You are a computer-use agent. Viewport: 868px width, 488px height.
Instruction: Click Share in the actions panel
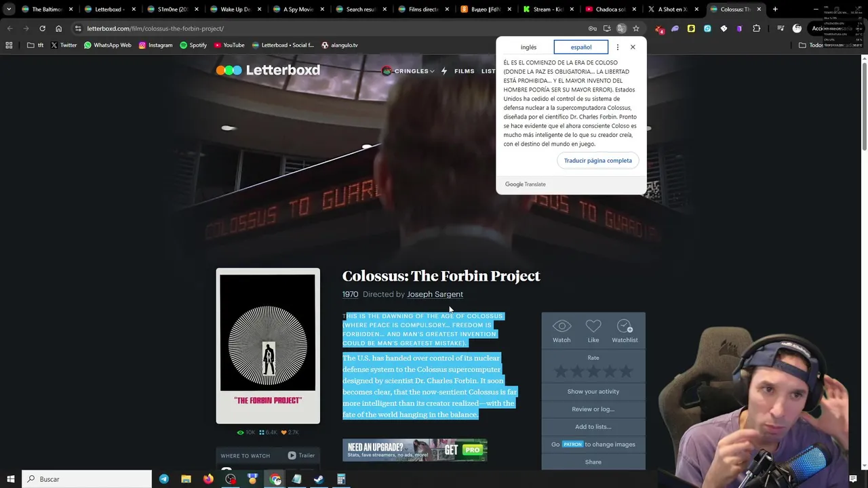pos(593,462)
